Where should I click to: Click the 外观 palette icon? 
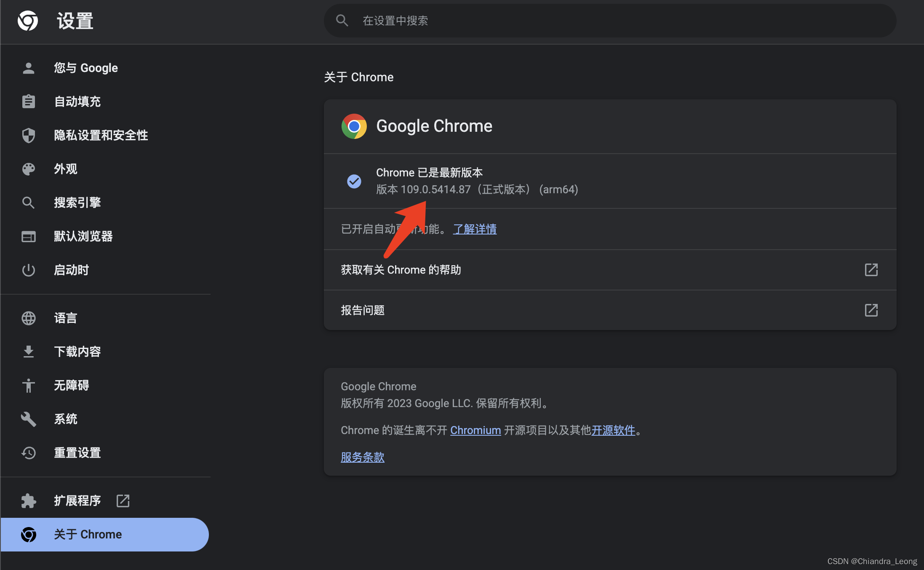point(28,169)
